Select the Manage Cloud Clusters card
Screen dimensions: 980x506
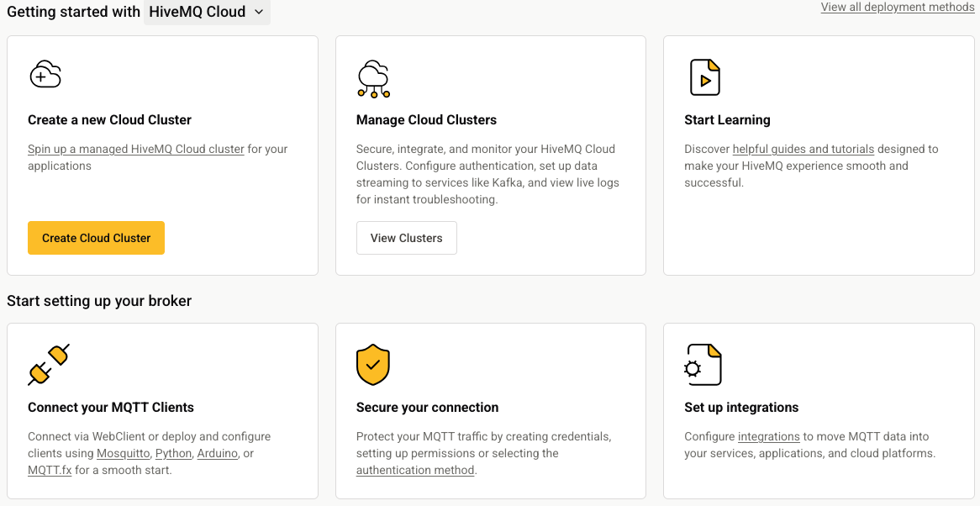(490, 155)
